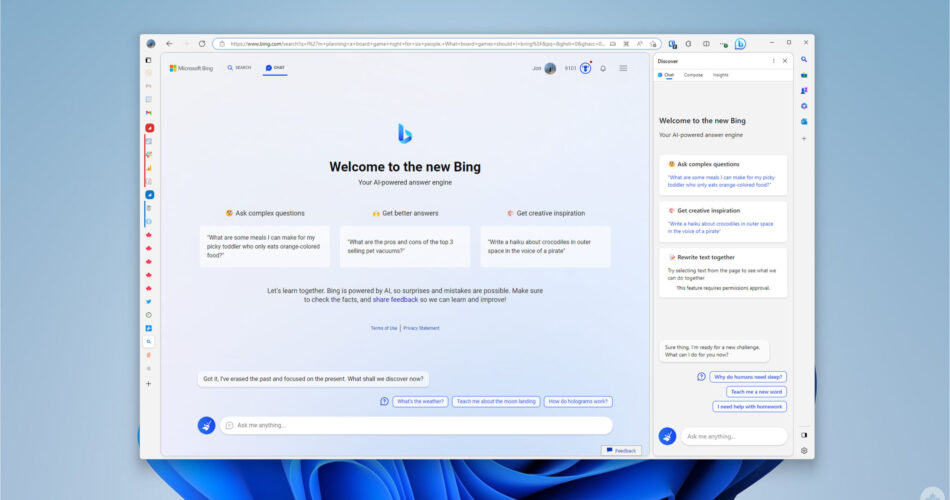Open the notifications bell on the Bing header
The height and width of the screenshot is (500, 950).
[603, 68]
